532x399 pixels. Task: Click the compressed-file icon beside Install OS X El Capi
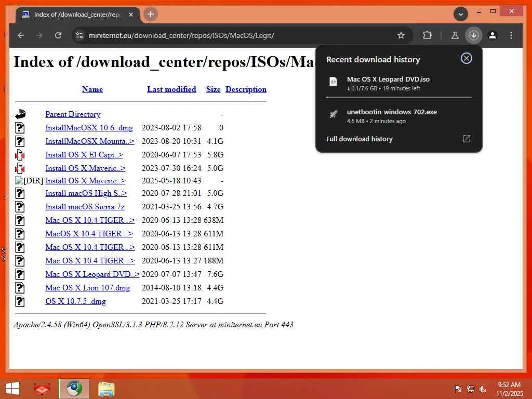tap(20, 155)
